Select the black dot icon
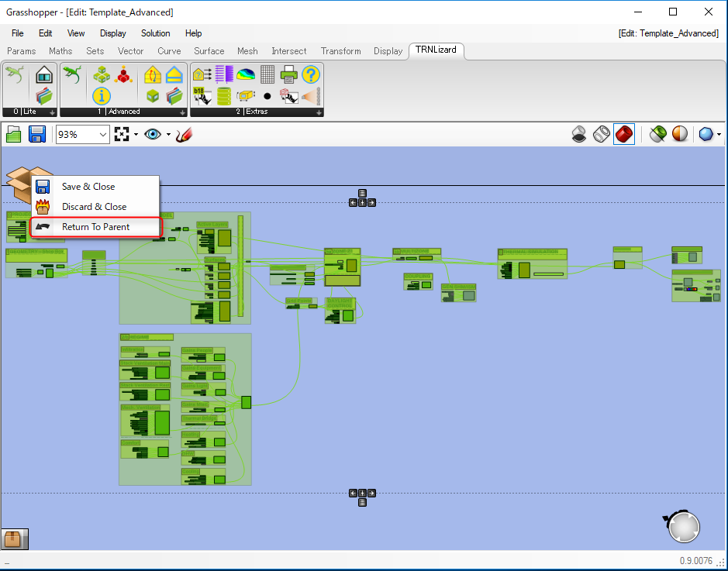The image size is (728, 571). 267,96
